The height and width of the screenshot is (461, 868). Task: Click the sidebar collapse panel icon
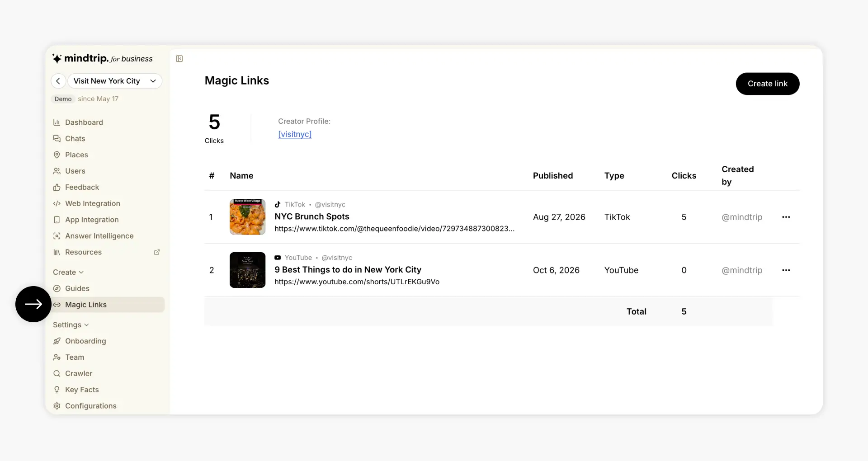pos(179,59)
